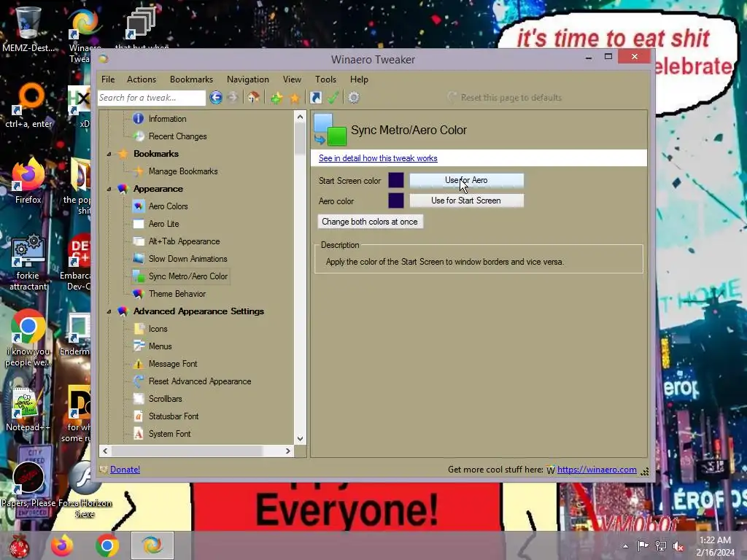Image resolution: width=747 pixels, height=560 pixels.
Task: Open the View menu
Action: (292, 79)
